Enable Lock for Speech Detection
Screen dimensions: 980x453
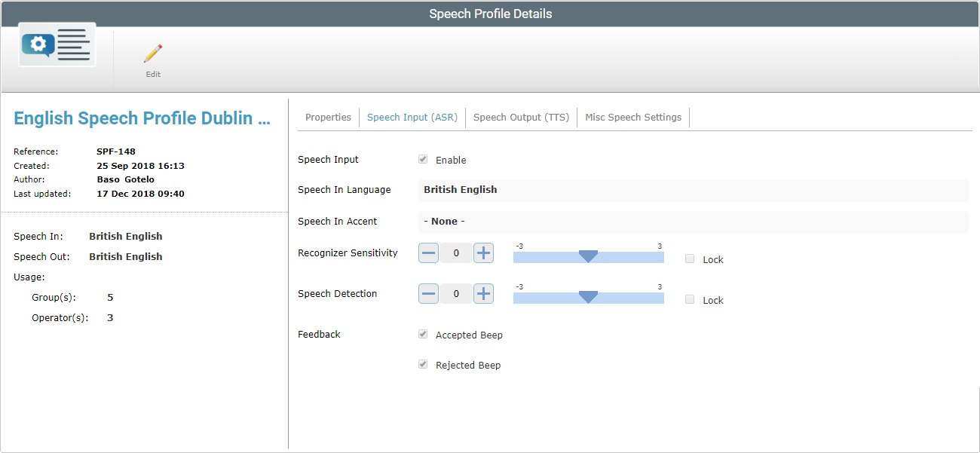tap(689, 299)
